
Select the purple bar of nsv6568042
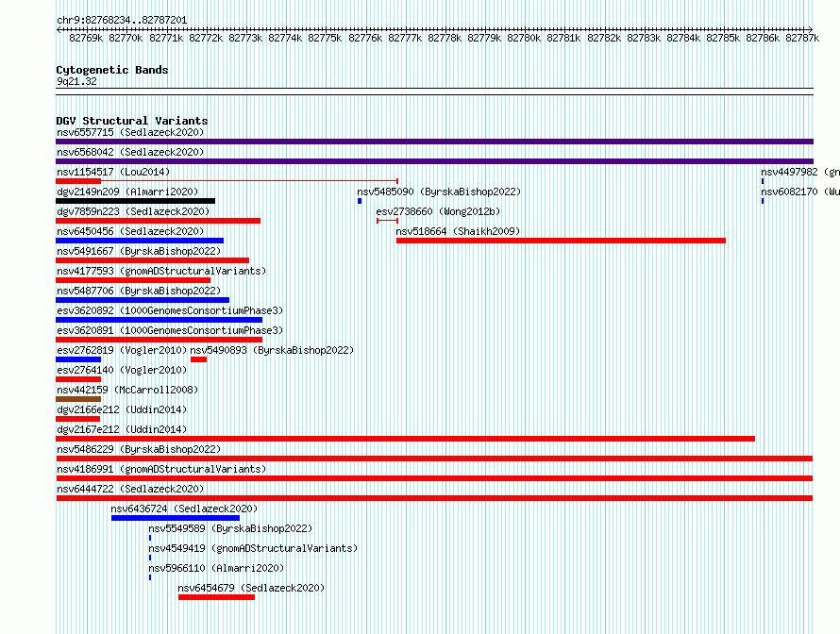coord(434,161)
